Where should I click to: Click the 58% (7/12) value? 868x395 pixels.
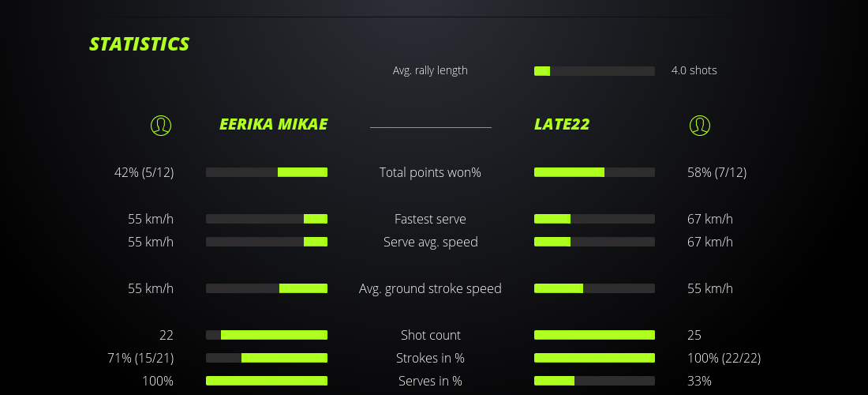(716, 172)
